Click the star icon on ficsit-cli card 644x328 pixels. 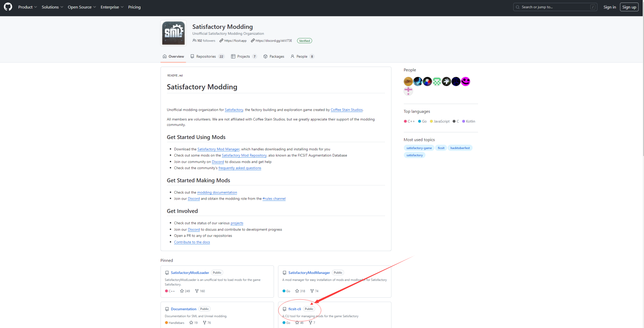tap(297, 323)
